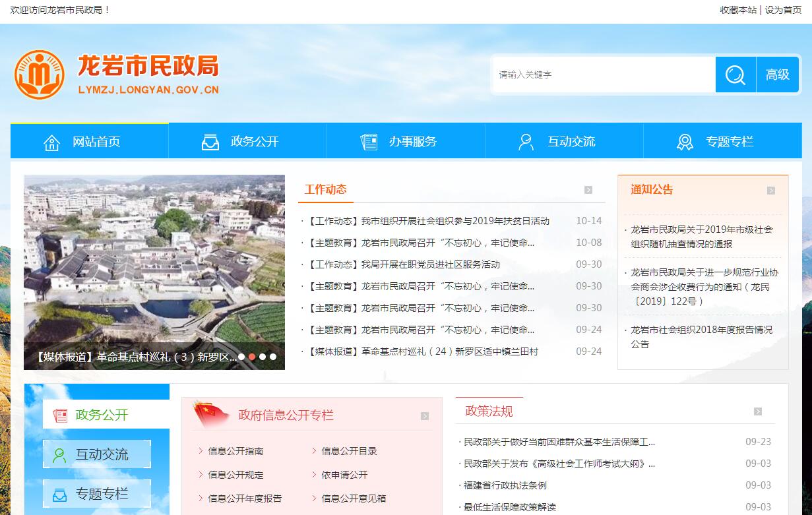Click the 高级 advanced search button
The width and height of the screenshot is (812, 515).
click(x=777, y=75)
